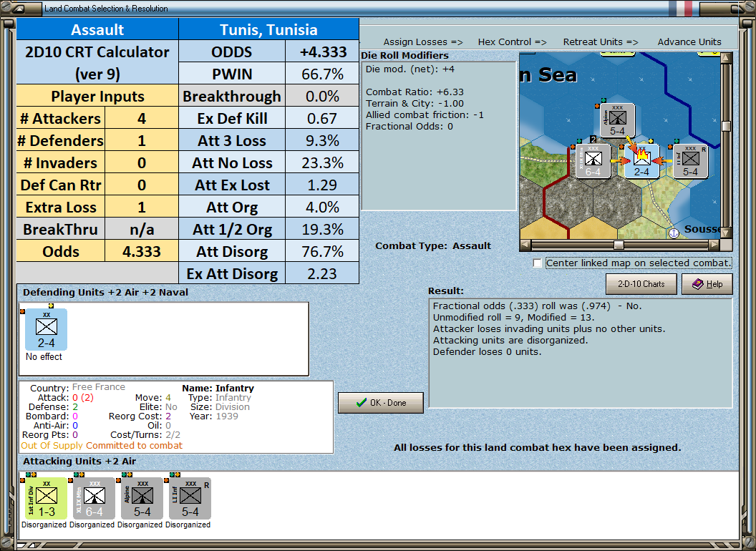Enable center linked map on selected combat
Image resolution: width=756 pixels, height=551 pixels.
(537, 263)
